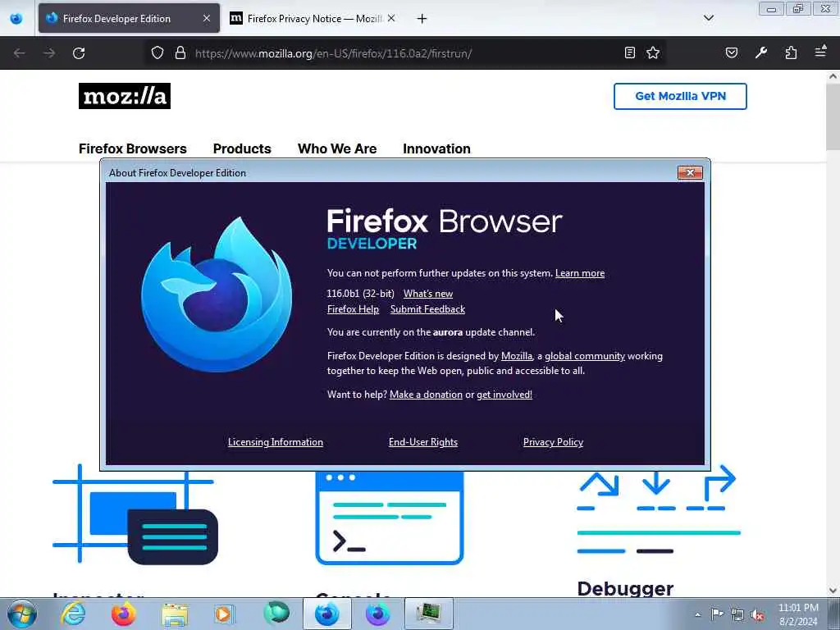Image resolution: width=840 pixels, height=630 pixels.
Task: Open Who We Are navigation menu
Action: click(x=337, y=148)
